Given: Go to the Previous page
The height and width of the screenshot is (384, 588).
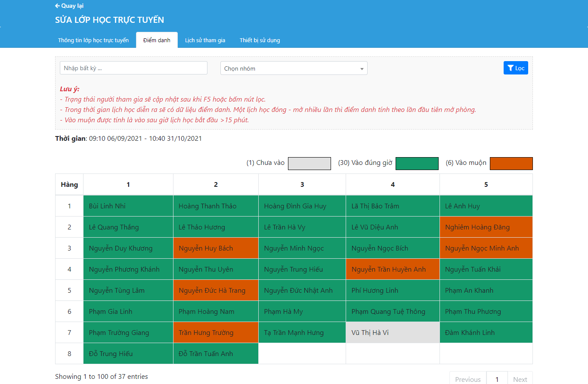Looking at the screenshot, I should point(468,379).
